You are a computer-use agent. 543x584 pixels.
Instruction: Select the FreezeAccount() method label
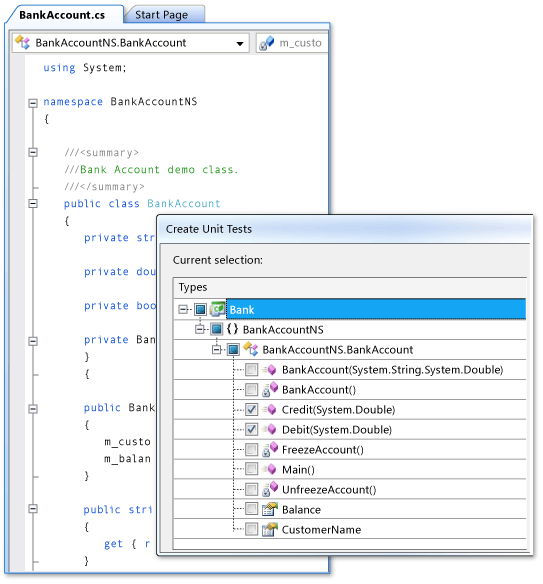pyautogui.click(x=323, y=450)
